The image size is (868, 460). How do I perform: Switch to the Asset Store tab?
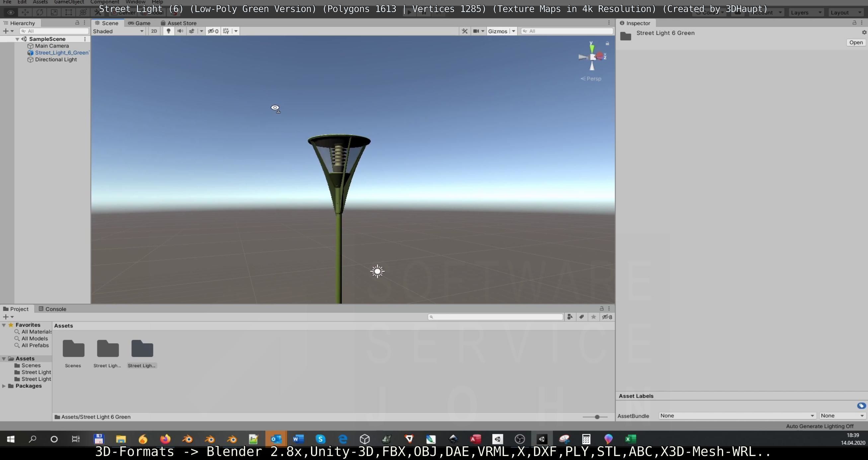(x=179, y=23)
